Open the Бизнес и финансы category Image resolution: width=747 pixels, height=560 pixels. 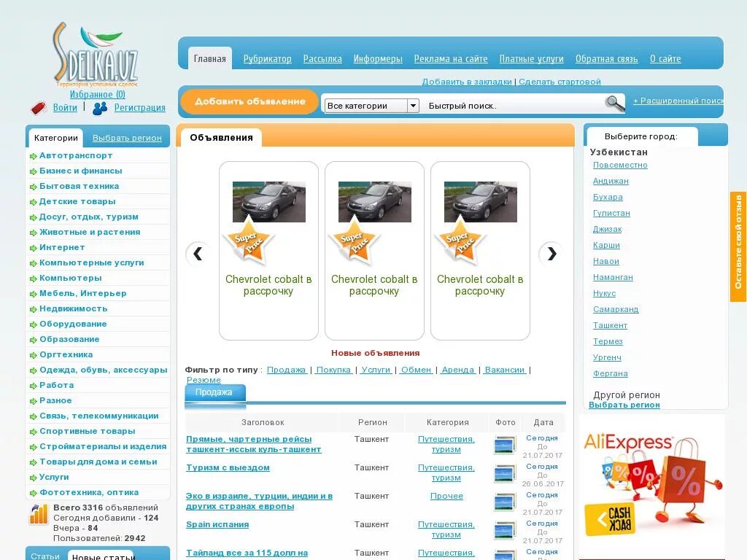point(80,171)
